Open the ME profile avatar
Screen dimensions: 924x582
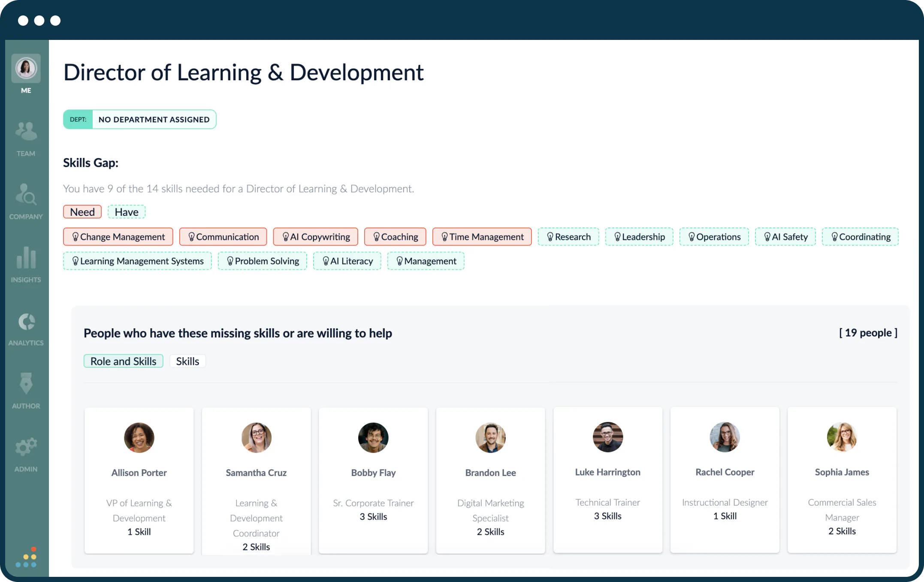tap(26, 68)
